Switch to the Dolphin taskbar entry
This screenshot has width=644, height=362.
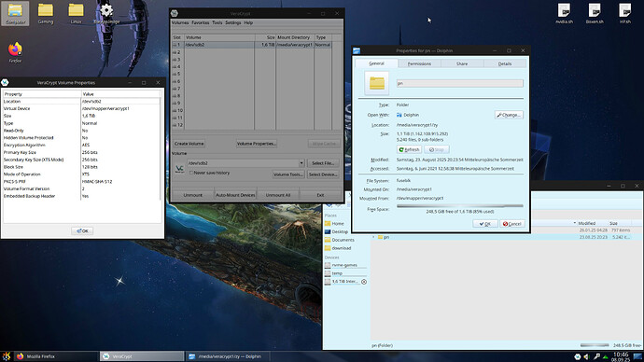coord(227,356)
